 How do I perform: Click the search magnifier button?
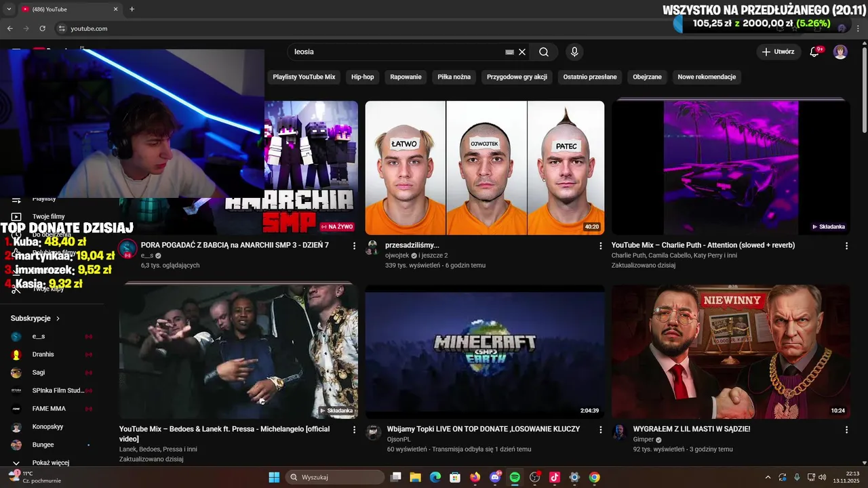(x=544, y=52)
